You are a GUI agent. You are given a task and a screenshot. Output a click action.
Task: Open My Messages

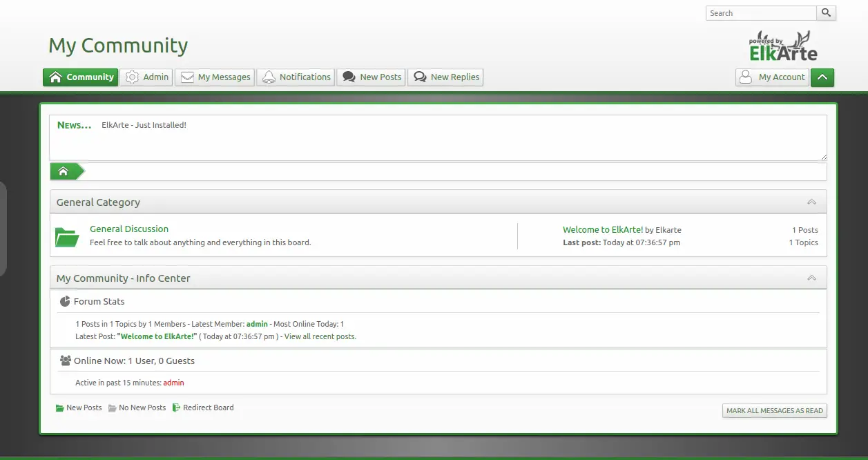(x=215, y=77)
